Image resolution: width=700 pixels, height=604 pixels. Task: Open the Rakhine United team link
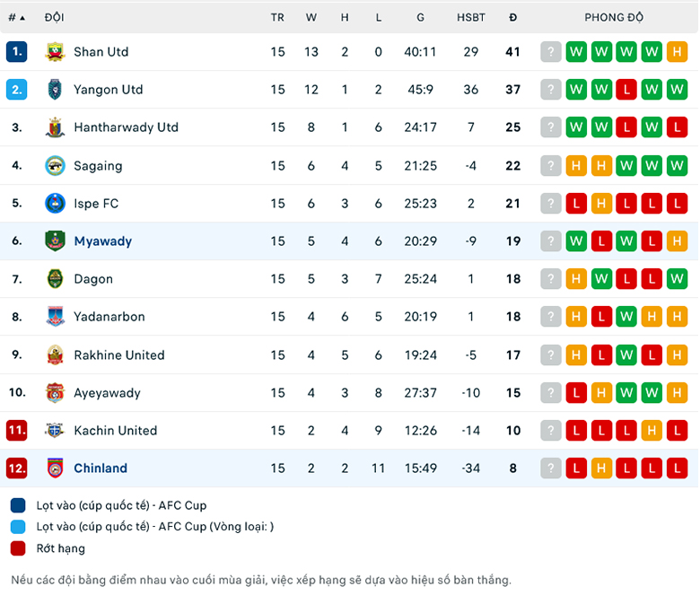point(118,355)
